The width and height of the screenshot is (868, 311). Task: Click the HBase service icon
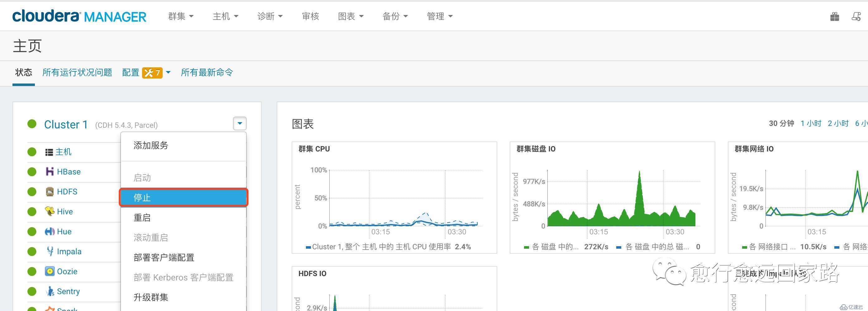click(x=50, y=171)
